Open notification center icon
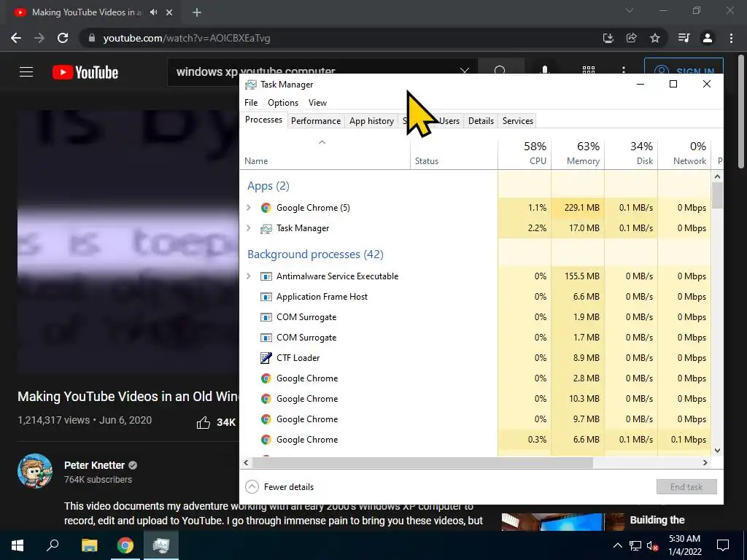Screen dimensions: 747x560 (723, 545)
